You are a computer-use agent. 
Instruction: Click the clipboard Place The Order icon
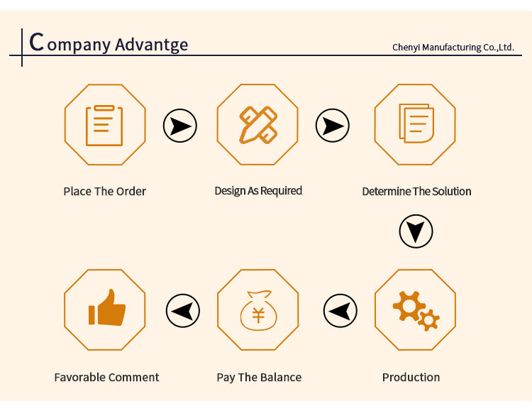104,125
